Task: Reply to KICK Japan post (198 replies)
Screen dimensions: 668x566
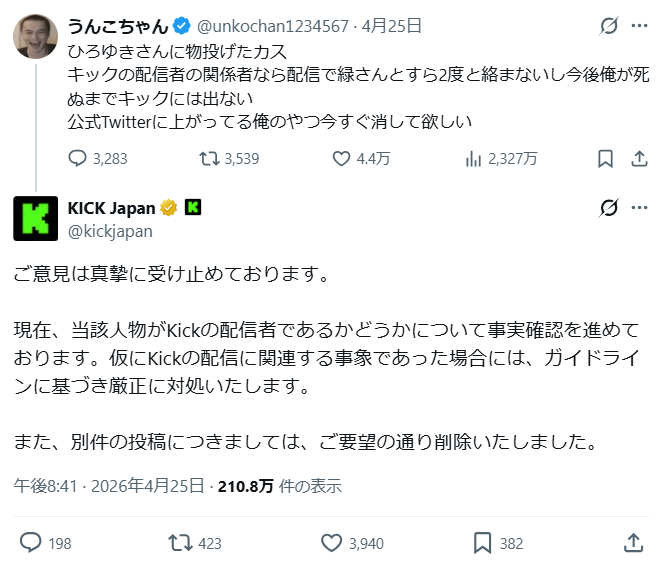Action: coord(31,542)
